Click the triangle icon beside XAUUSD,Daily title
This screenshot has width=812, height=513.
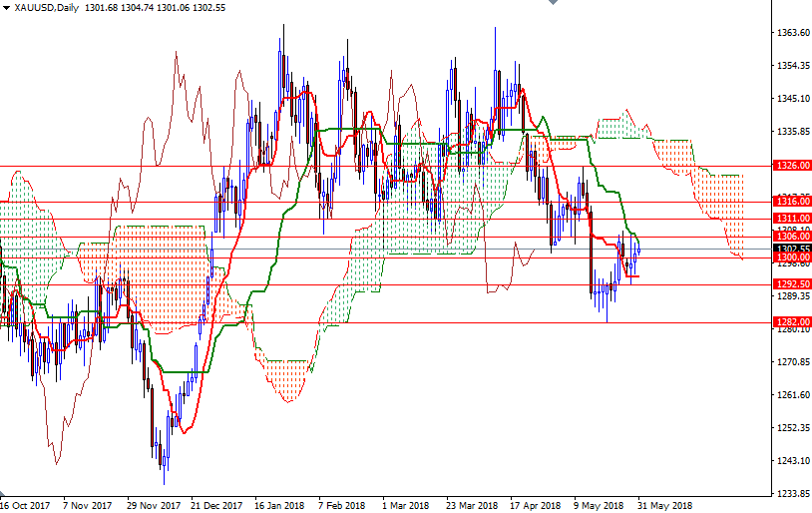7,8
